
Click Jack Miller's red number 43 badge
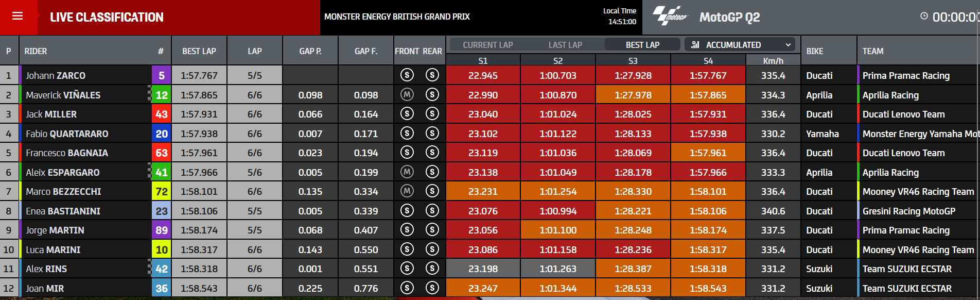(162, 114)
